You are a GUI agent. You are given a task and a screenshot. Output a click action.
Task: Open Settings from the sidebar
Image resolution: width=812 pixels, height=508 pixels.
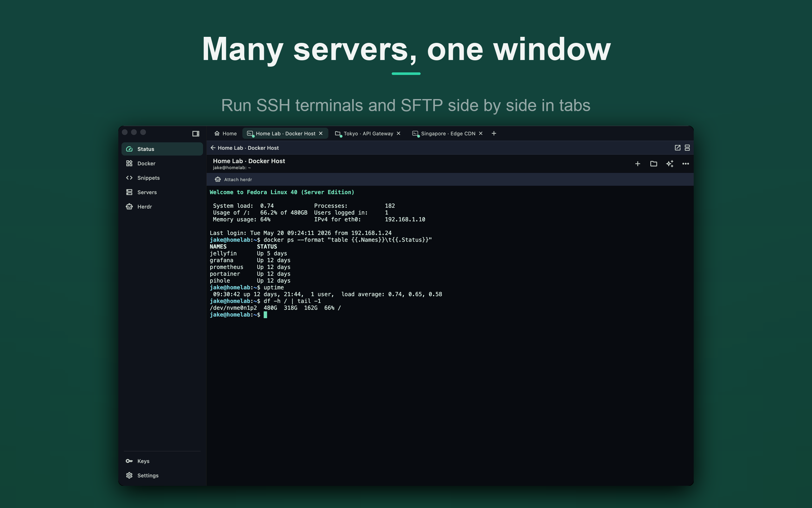162,475
